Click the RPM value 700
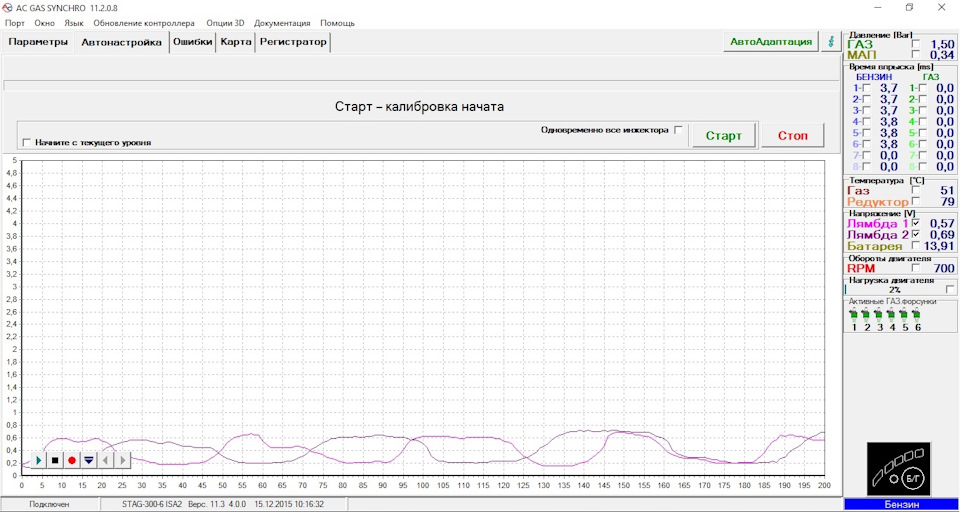Image resolution: width=960 pixels, height=512 pixels. click(x=943, y=268)
